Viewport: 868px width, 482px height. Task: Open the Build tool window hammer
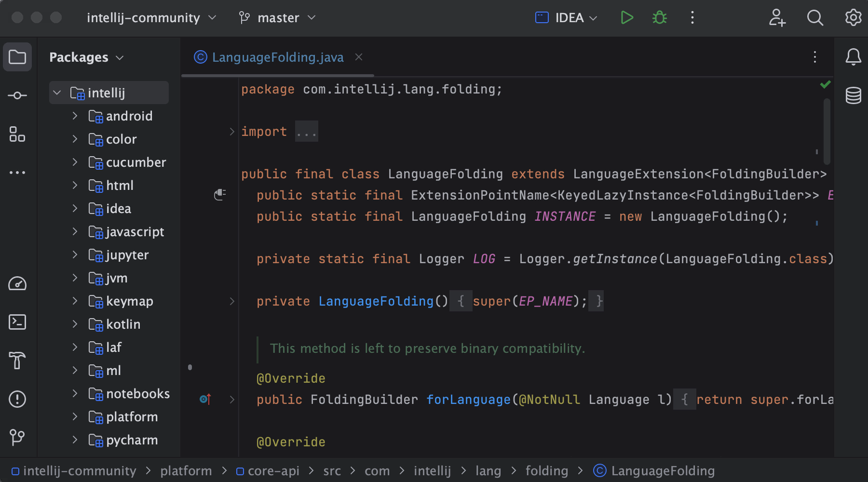coord(17,361)
